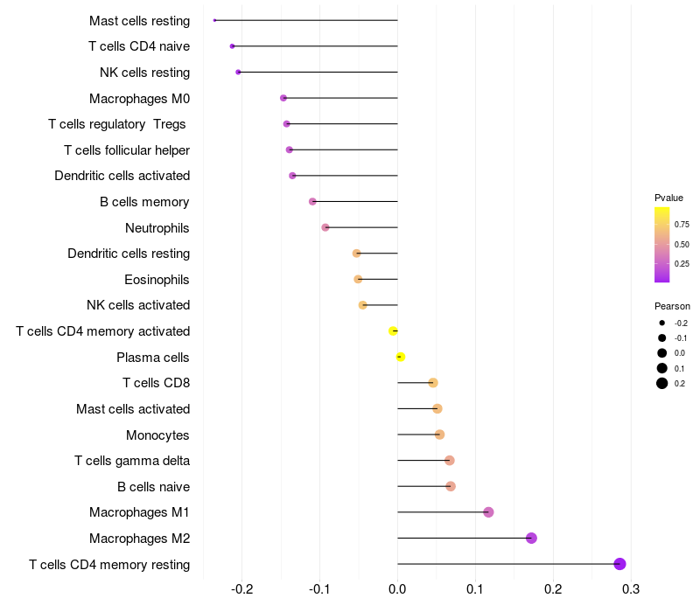Select the Macrophages M2 purple data point
Screen dimensions: 700x612
coord(531,538)
